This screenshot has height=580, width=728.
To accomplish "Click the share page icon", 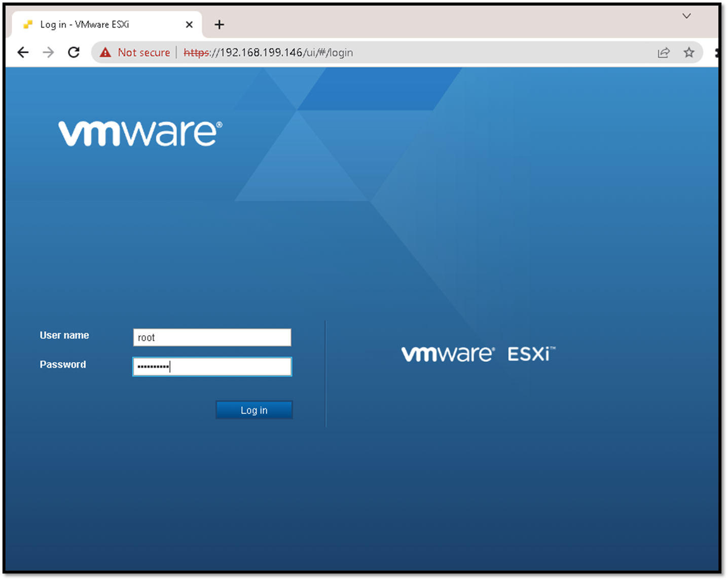I will click(664, 52).
